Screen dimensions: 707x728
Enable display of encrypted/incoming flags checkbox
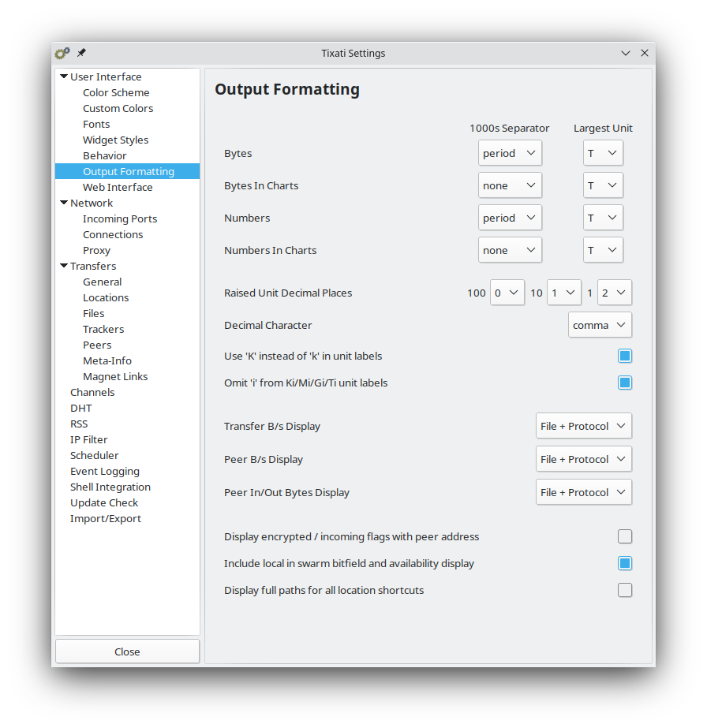click(x=624, y=536)
